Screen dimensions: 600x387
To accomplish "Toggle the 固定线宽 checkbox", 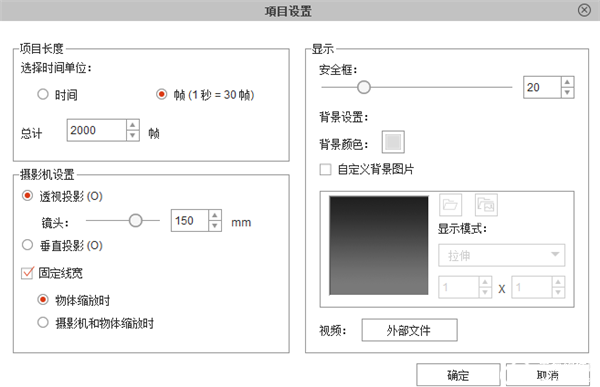I will [x=27, y=273].
